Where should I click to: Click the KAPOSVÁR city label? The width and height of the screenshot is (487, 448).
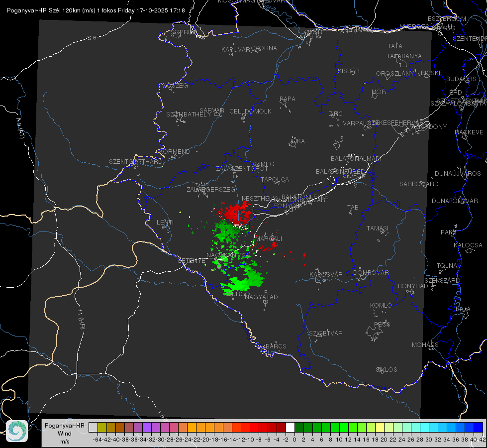coord(326,274)
